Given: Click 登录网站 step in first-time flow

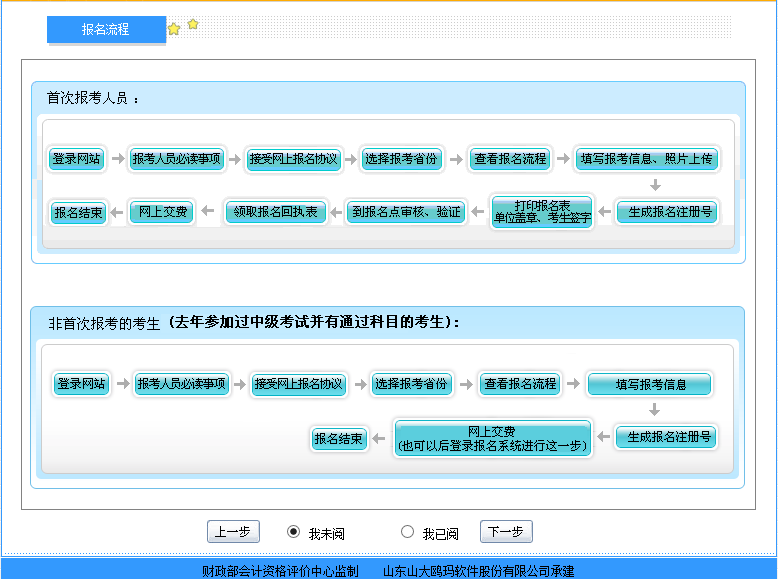Looking at the screenshot, I should coord(77,159).
